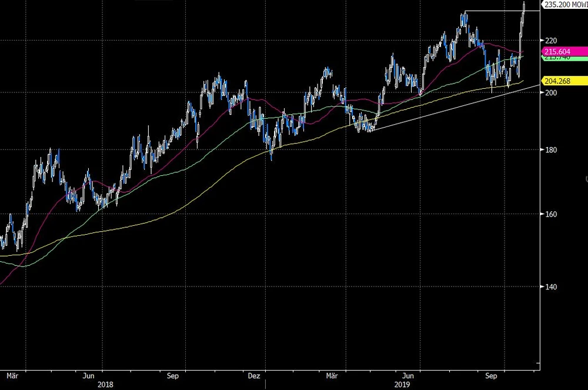The image size is (588, 390).
Task: Click the Mär label in the 2019 section
Action: coord(332,375)
